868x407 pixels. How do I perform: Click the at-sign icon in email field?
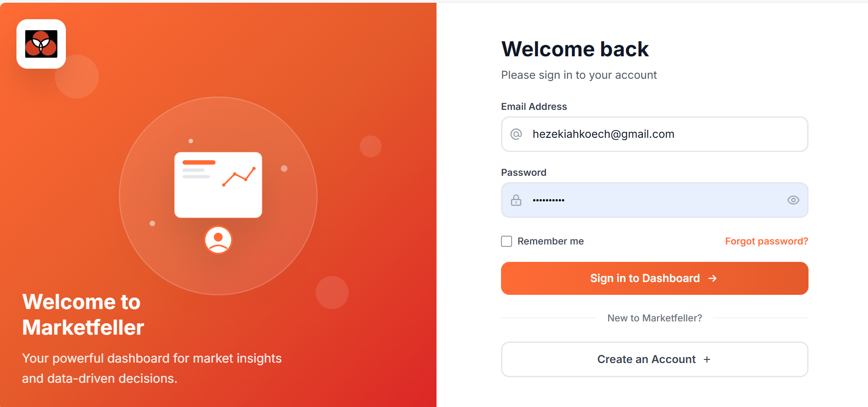click(516, 134)
